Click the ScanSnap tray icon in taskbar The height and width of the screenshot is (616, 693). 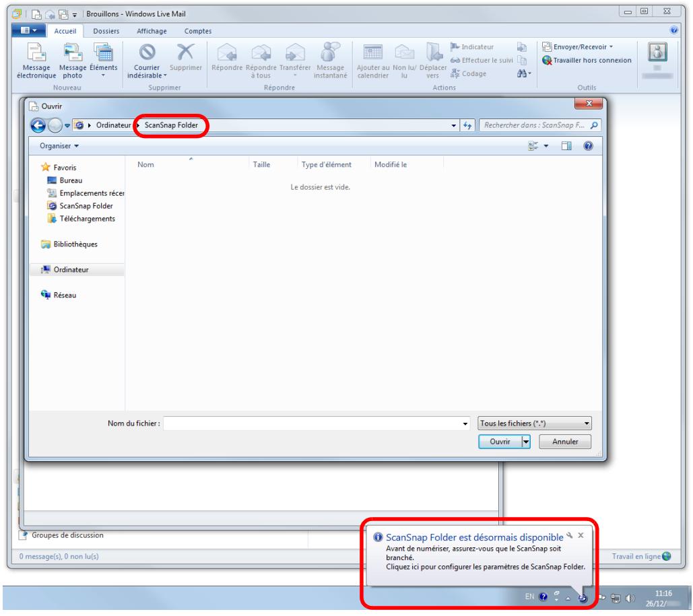pos(583,597)
